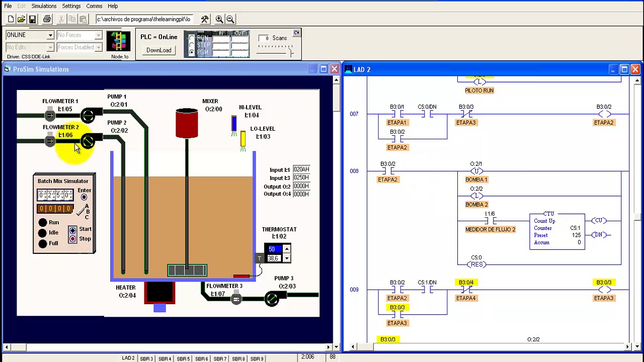This screenshot has height=362, width=644.
Task: Click the thumbwheel digit showing 5
Action: (x=58, y=195)
